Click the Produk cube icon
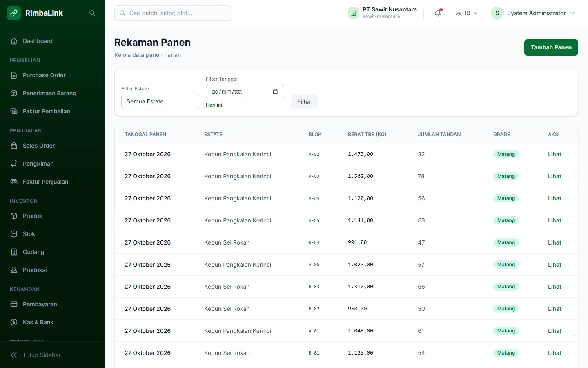588x368 pixels. tap(14, 216)
